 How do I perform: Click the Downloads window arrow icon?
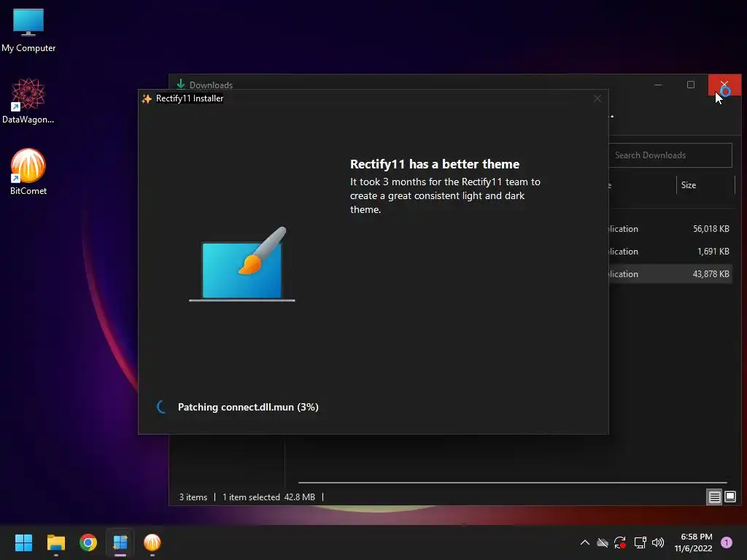click(181, 85)
